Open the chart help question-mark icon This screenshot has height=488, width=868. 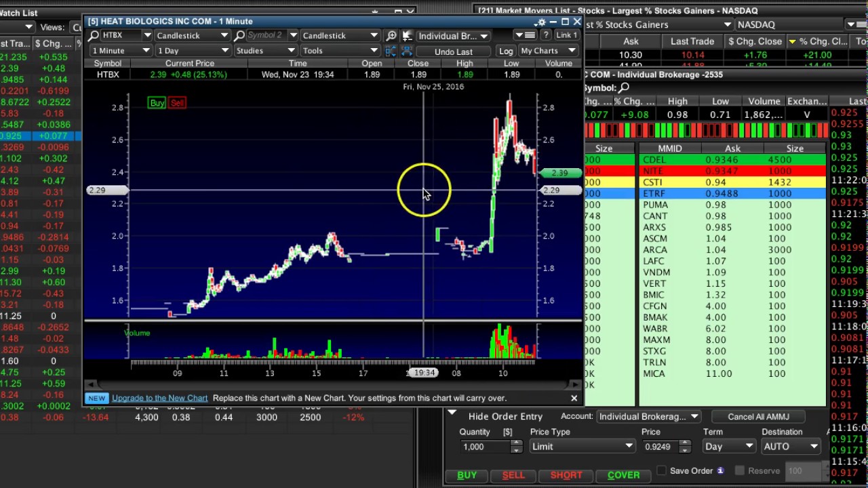pyautogui.click(x=545, y=35)
